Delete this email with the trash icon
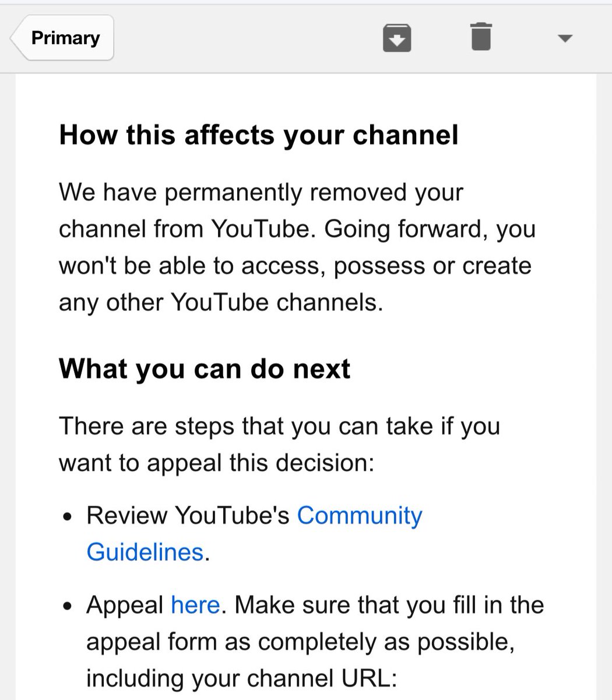Screen dimensions: 612x700 [481, 37]
